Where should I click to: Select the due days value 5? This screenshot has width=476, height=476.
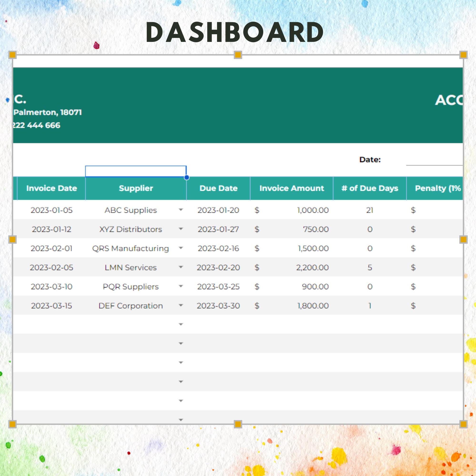tap(370, 268)
